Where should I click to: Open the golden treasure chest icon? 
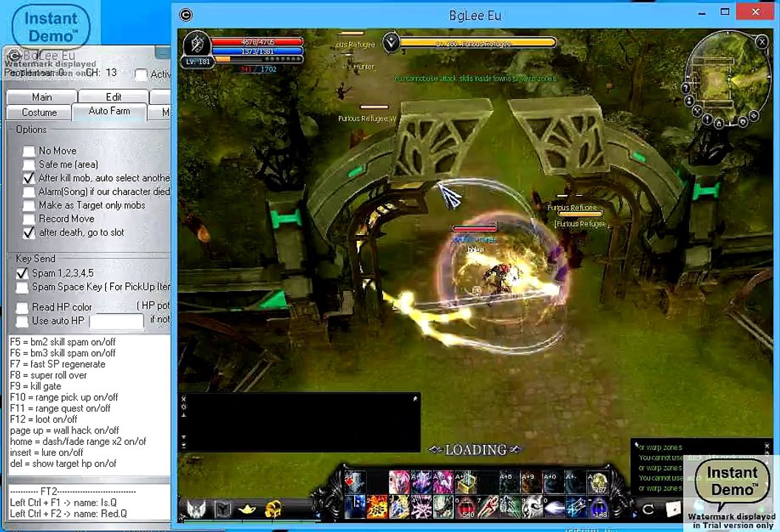pyautogui.click(x=272, y=508)
